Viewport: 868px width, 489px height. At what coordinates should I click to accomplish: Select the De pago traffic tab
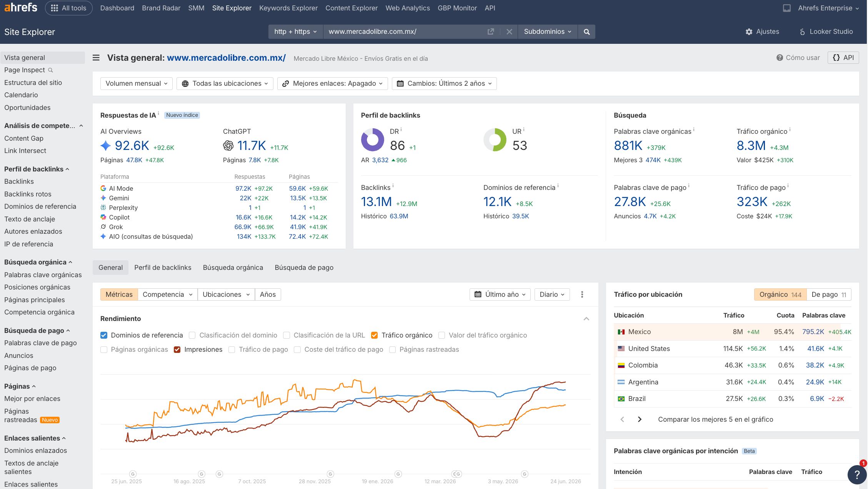[x=829, y=294]
